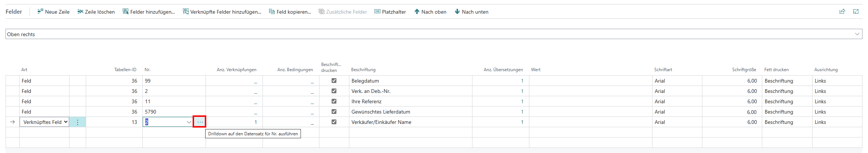Click the Gewünschtes Lieferdatum cell
This screenshot has width=868, height=153.
coord(410,112)
